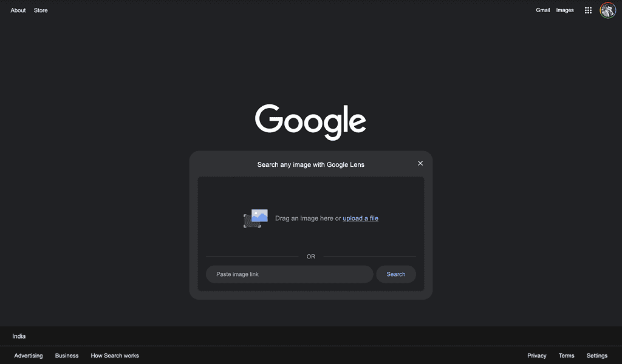Go to the Google Store link
The image size is (622, 364).
coord(41,10)
